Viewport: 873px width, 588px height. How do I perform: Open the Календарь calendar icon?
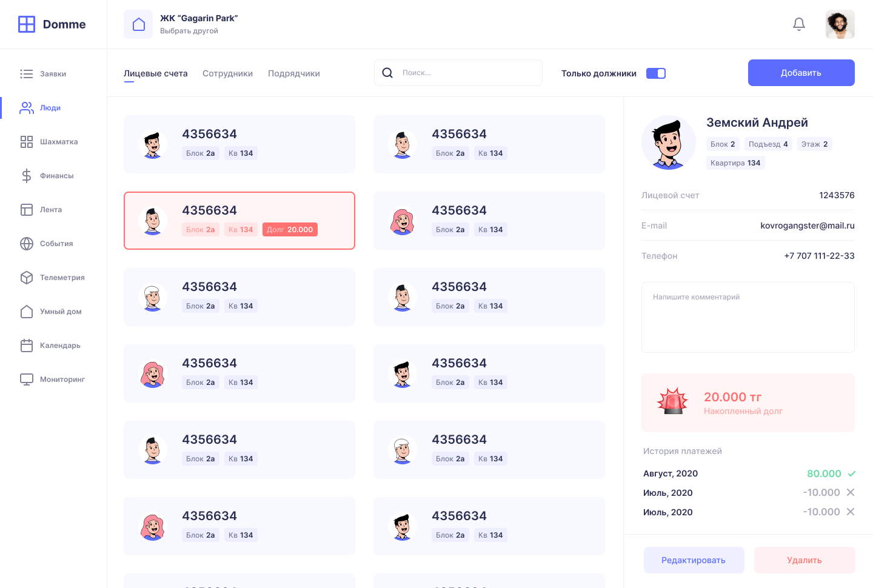click(27, 346)
